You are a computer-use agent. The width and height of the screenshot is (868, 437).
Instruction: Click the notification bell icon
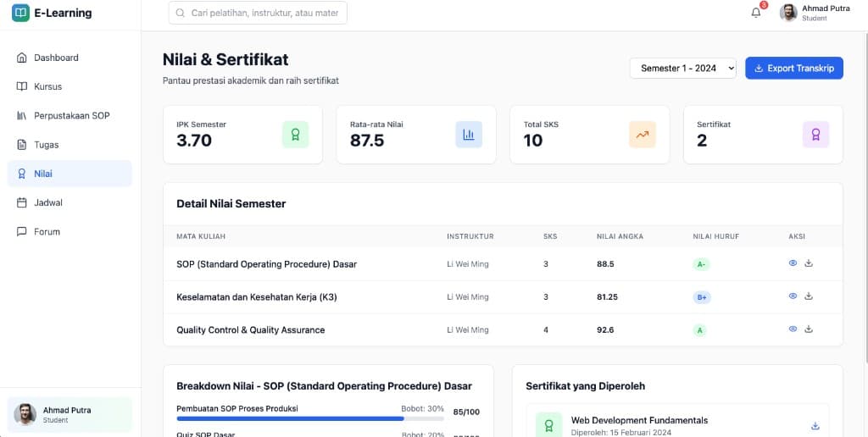pyautogui.click(x=756, y=13)
